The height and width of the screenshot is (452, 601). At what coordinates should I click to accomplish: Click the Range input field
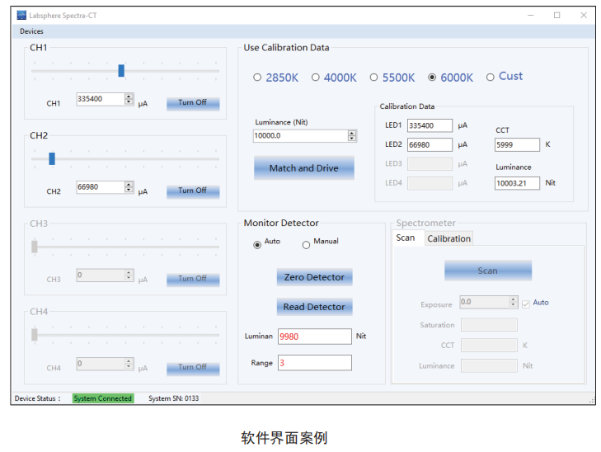[314, 362]
